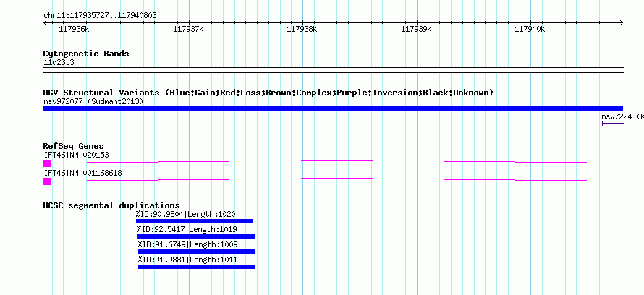Click the purple nsv7224 inversion glyph
Image resolution: width=644 pixels, height=295 pixels.
coord(612,123)
